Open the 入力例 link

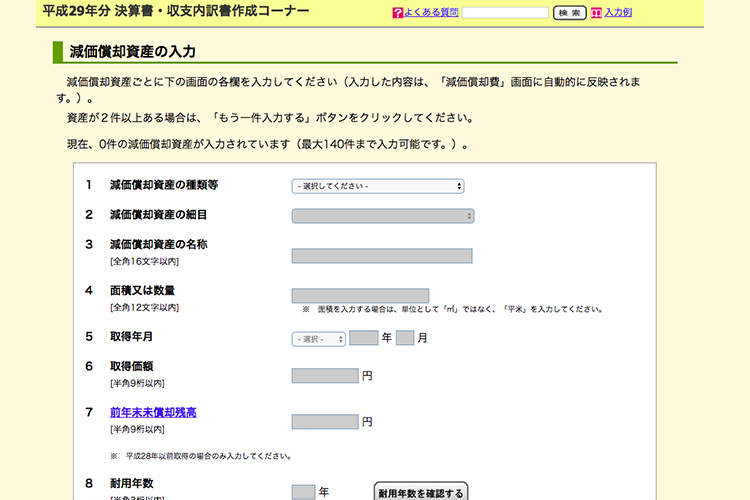coord(619,13)
